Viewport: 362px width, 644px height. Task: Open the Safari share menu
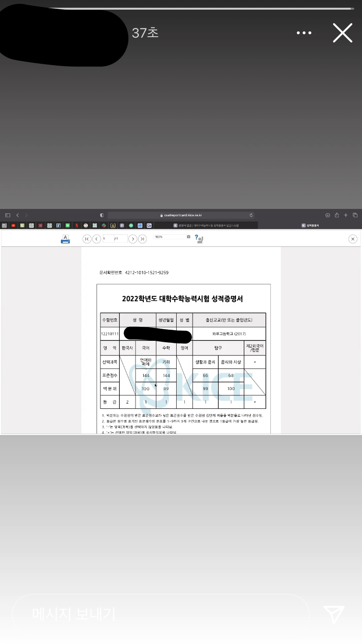coord(337,215)
